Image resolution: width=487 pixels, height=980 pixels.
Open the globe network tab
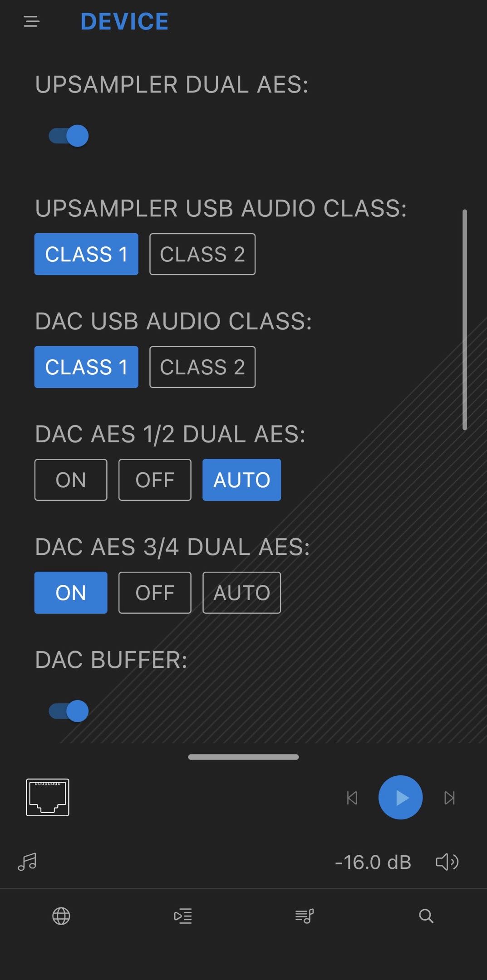coord(61,916)
